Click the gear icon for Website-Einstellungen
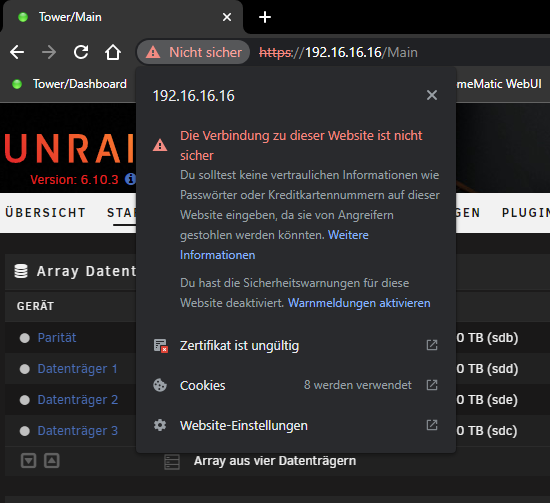The width and height of the screenshot is (550, 503). pos(160,425)
